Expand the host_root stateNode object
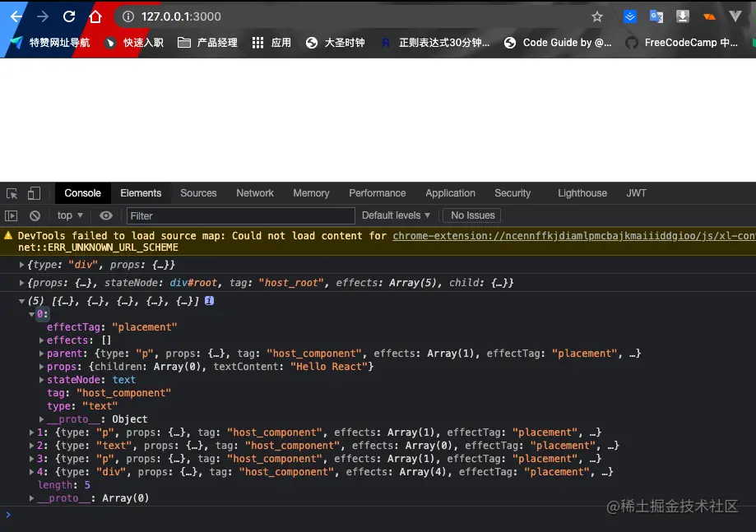 pyautogui.click(x=21, y=283)
